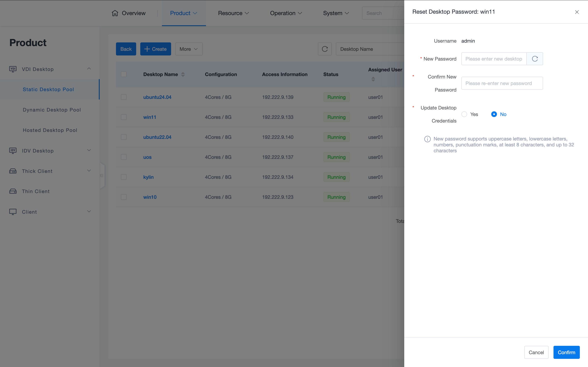
Task: Open the Operation top menu
Action: coord(286,13)
